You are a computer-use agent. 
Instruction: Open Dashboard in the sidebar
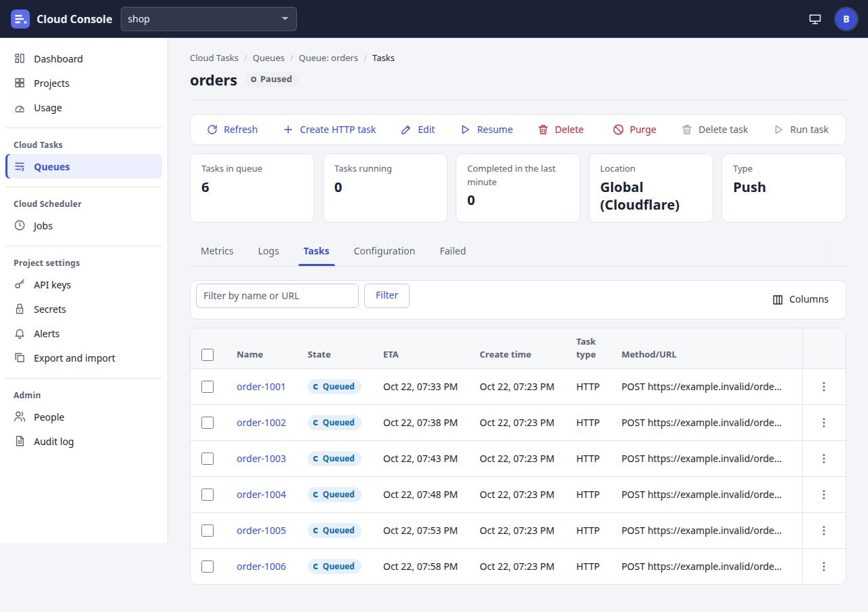pos(83,59)
